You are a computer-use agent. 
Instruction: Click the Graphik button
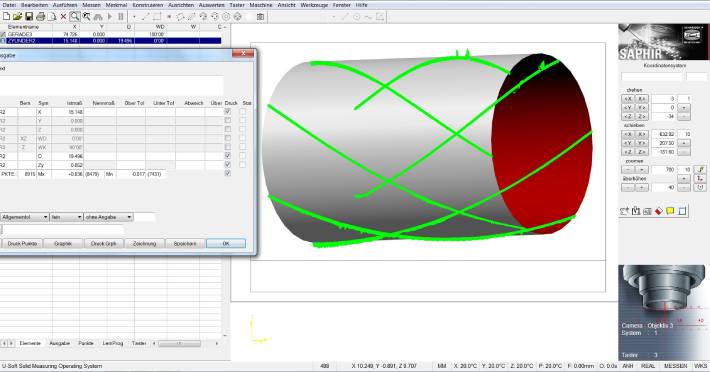tap(63, 243)
